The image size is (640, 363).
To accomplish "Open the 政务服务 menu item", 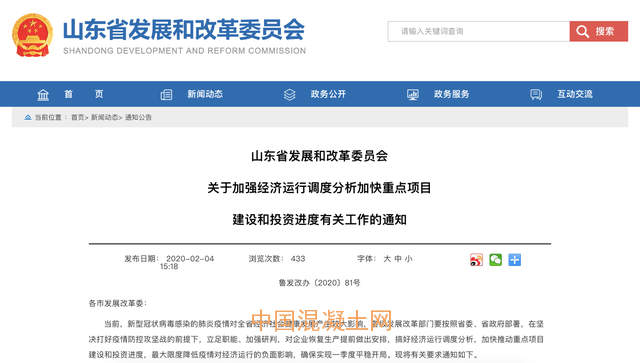I will pyautogui.click(x=451, y=94).
